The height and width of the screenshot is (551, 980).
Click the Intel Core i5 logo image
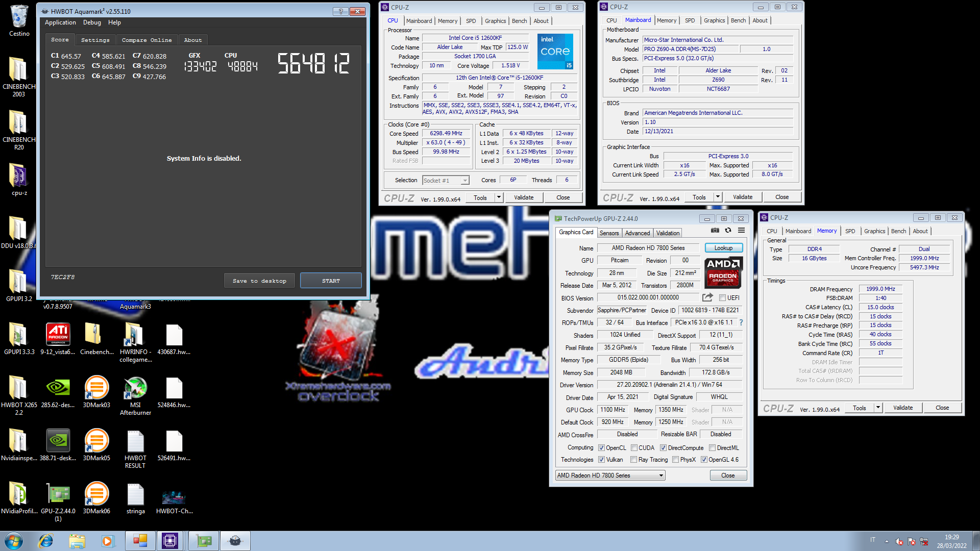(555, 52)
